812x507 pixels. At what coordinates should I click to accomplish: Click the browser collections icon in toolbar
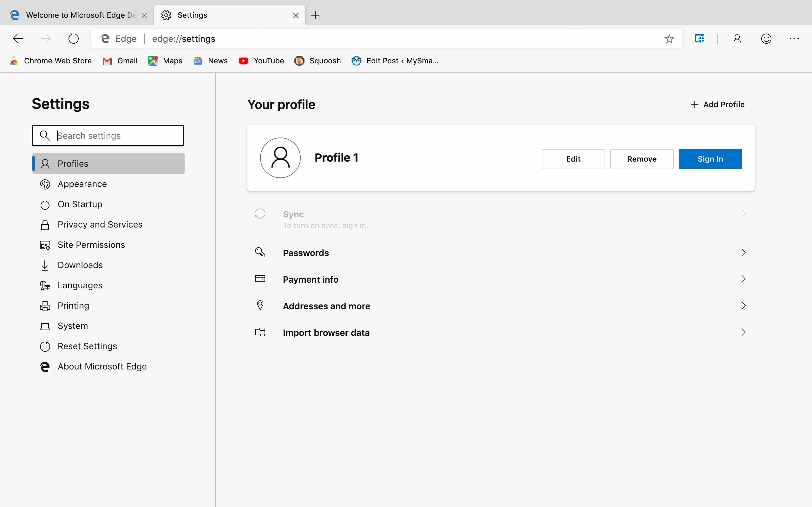click(x=699, y=39)
